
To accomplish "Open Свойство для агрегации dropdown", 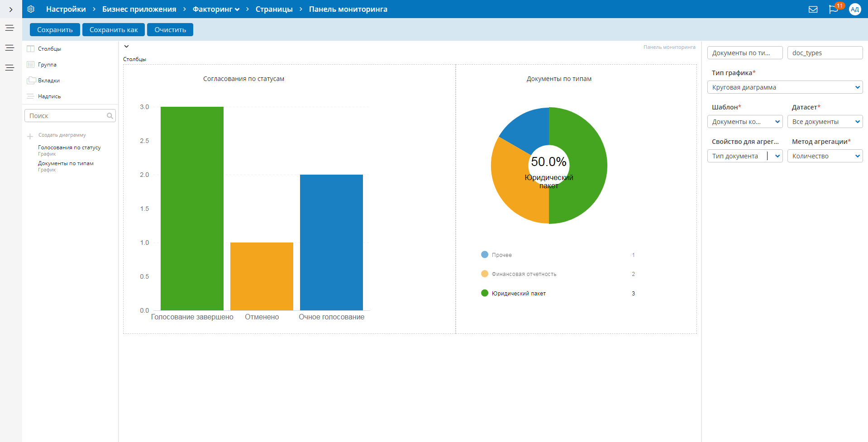I will point(745,156).
